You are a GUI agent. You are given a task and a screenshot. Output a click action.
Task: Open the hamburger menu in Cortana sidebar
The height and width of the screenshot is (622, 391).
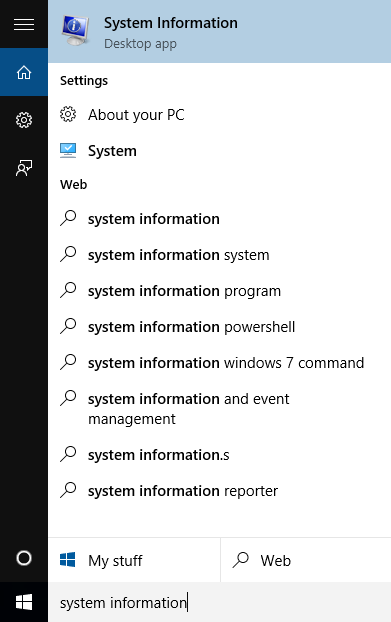(24, 25)
